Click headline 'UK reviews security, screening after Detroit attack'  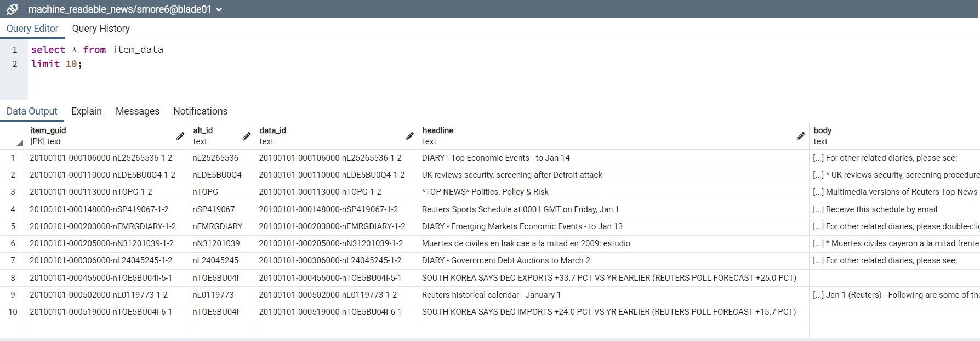click(613, 175)
